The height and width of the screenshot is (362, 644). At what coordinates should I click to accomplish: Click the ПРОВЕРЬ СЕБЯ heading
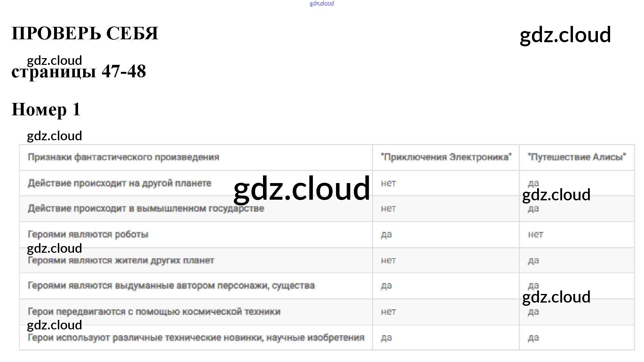(85, 33)
